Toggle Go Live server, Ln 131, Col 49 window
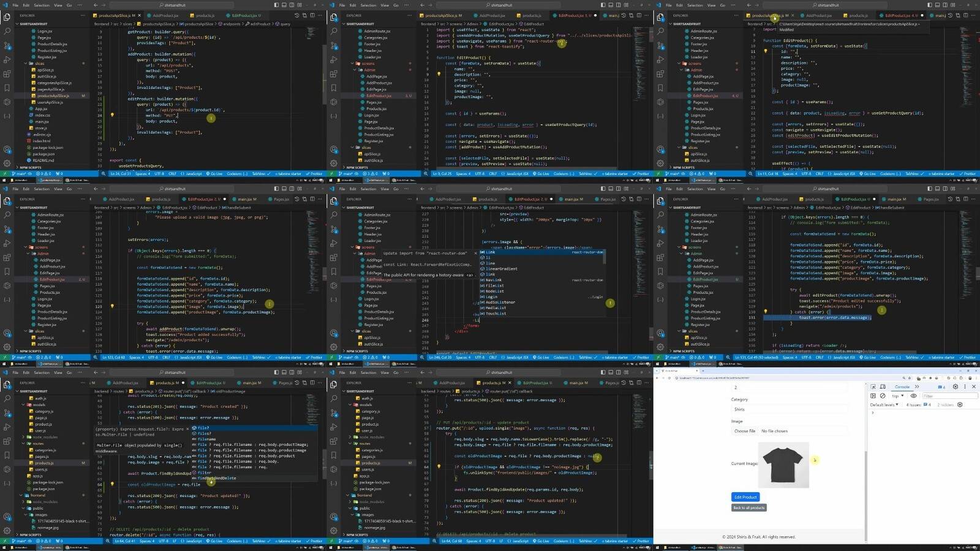The width and height of the screenshot is (980, 551). [x=868, y=357]
